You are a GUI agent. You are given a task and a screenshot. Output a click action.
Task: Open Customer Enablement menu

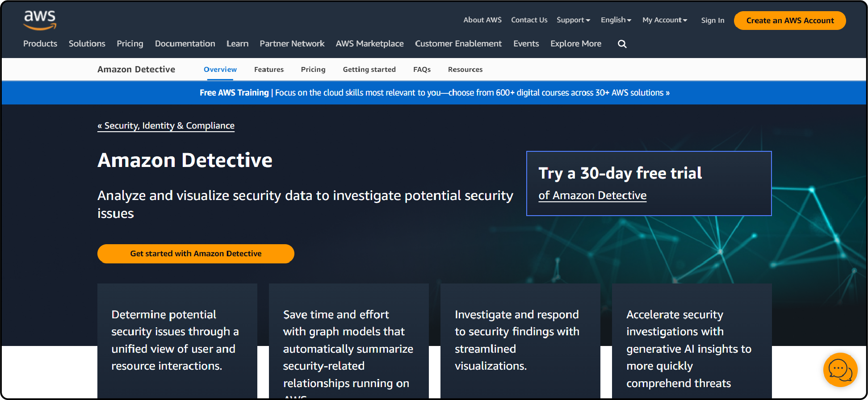pos(458,44)
